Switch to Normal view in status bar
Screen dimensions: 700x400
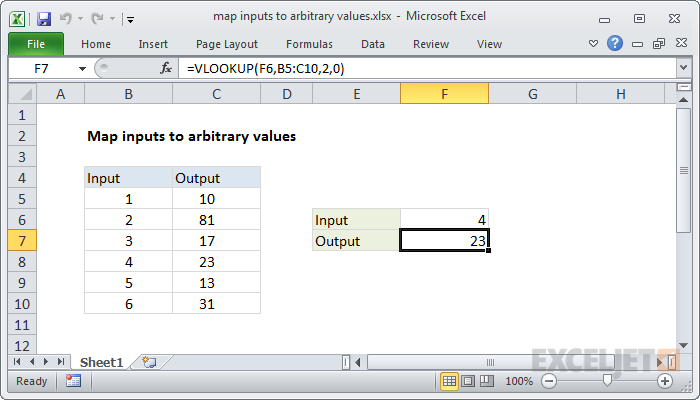[450, 381]
